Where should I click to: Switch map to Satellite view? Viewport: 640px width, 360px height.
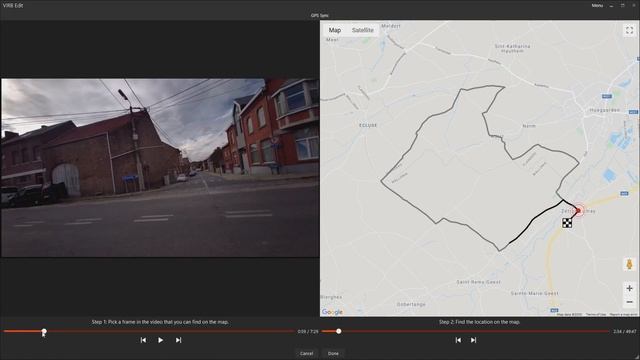(362, 30)
